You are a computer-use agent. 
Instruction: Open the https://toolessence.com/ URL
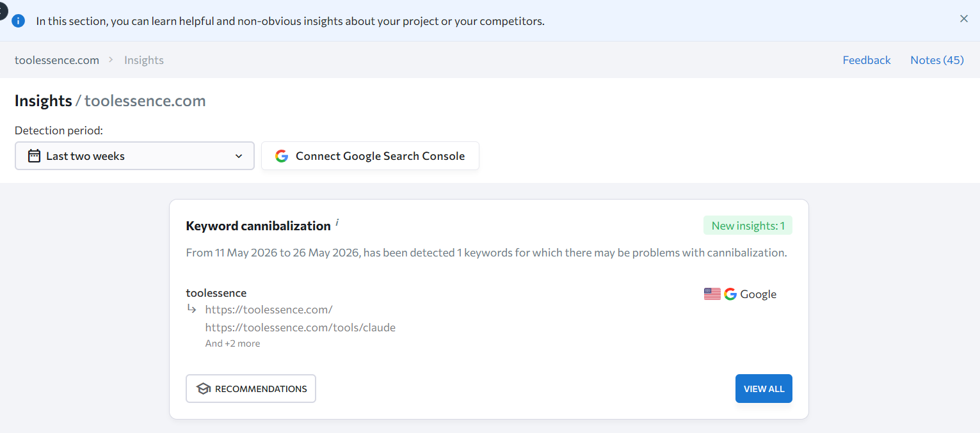[x=269, y=310]
